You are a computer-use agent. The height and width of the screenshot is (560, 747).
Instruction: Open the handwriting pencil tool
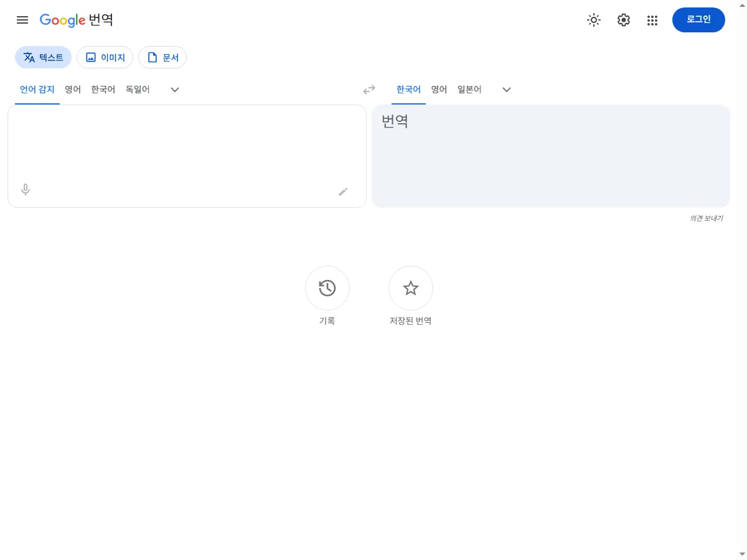343,192
